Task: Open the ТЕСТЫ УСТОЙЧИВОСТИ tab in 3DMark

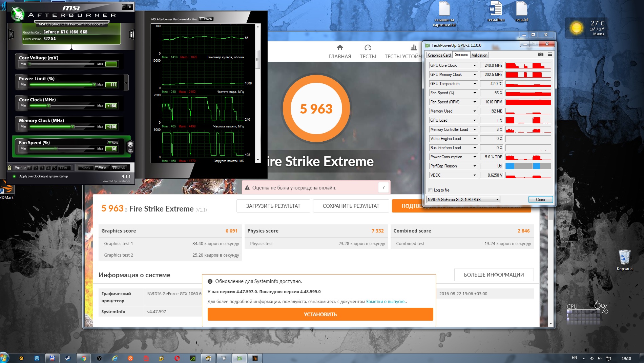Action: pyautogui.click(x=403, y=52)
